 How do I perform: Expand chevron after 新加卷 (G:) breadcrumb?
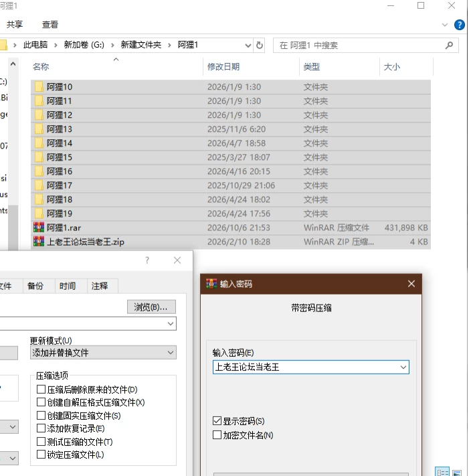pos(112,46)
